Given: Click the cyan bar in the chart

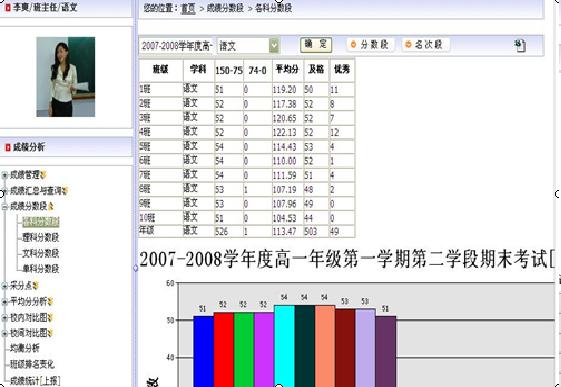Looking at the screenshot, I should click(284, 346).
